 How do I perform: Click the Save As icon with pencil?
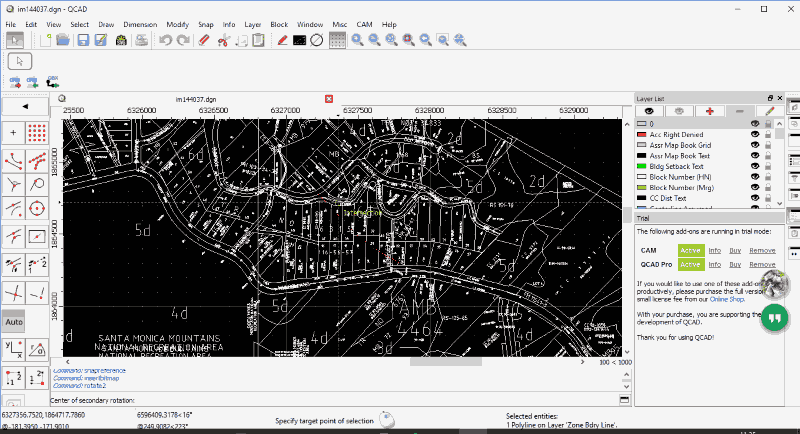pyautogui.click(x=101, y=40)
